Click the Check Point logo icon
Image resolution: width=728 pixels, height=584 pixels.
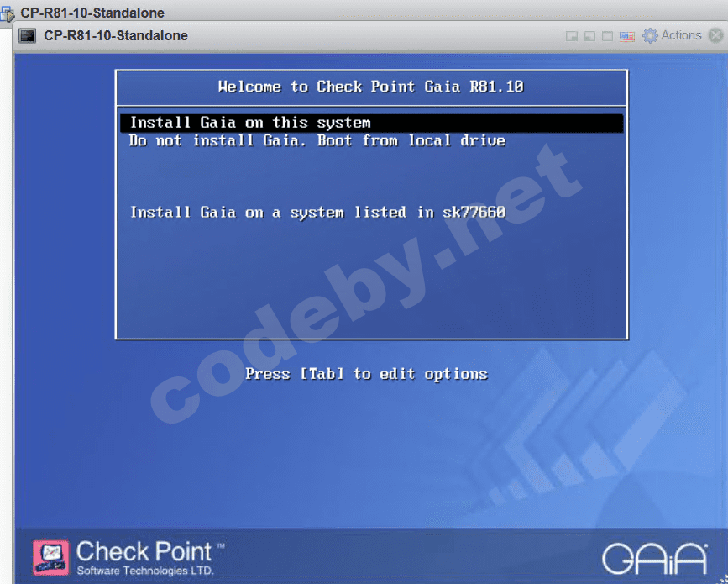[x=51, y=557]
